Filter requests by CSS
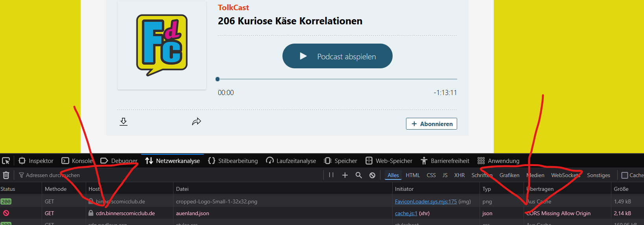Viewport: 644px width, 225px height. 431,175
